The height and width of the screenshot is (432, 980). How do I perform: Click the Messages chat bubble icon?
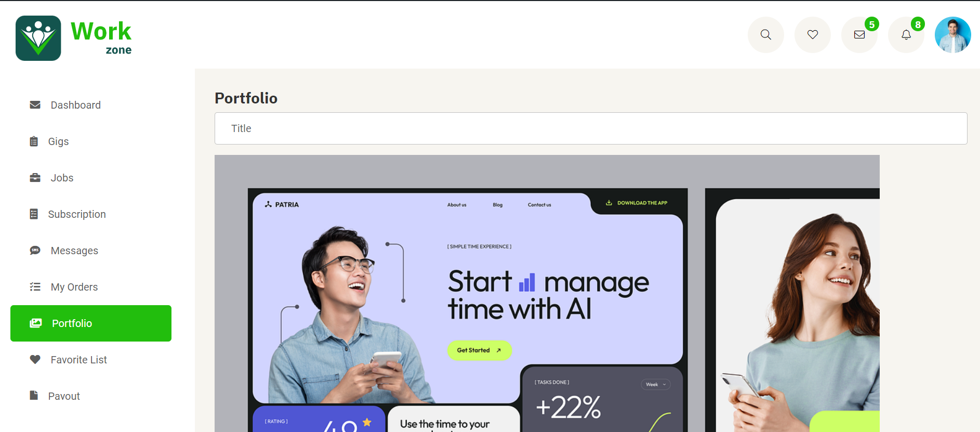35,251
